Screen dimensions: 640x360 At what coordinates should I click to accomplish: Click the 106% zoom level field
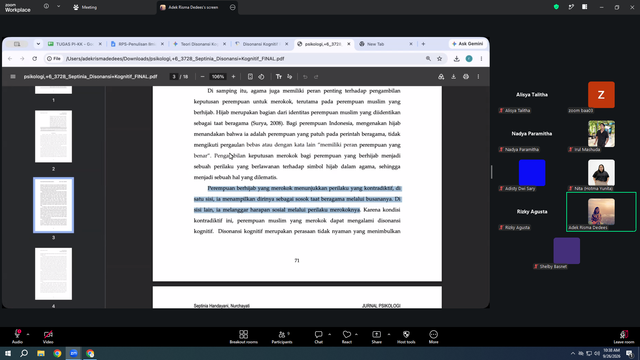click(218, 77)
